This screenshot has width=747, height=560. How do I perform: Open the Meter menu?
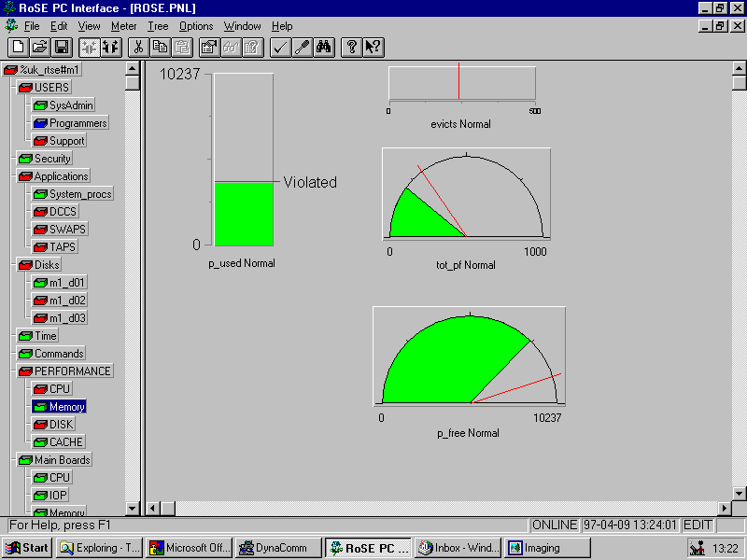coord(123,26)
